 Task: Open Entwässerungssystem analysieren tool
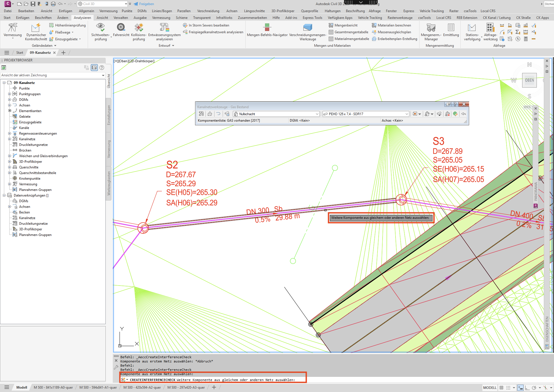coord(164,32)
